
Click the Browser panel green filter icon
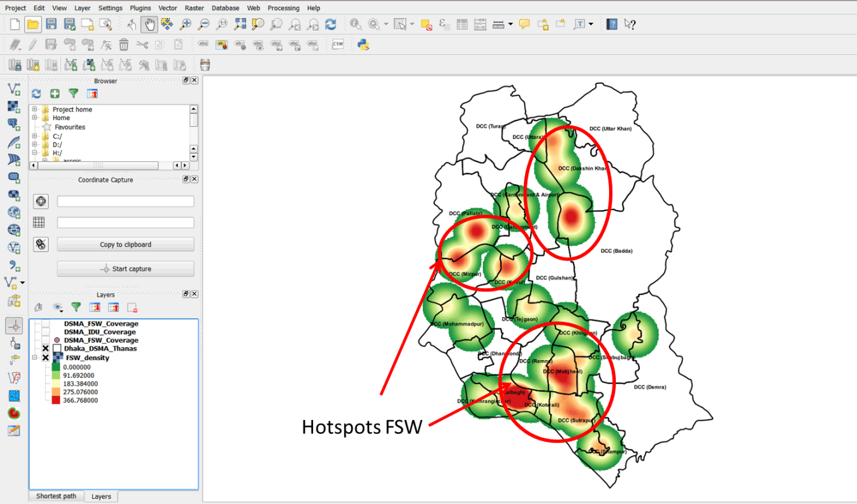[x=73, y=93]
